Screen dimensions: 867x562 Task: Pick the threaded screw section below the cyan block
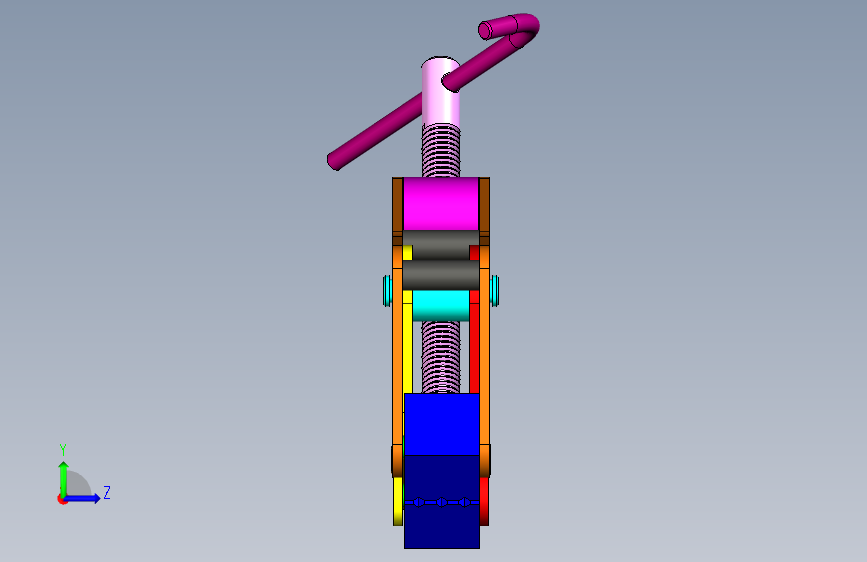click(x=441, y=357)
